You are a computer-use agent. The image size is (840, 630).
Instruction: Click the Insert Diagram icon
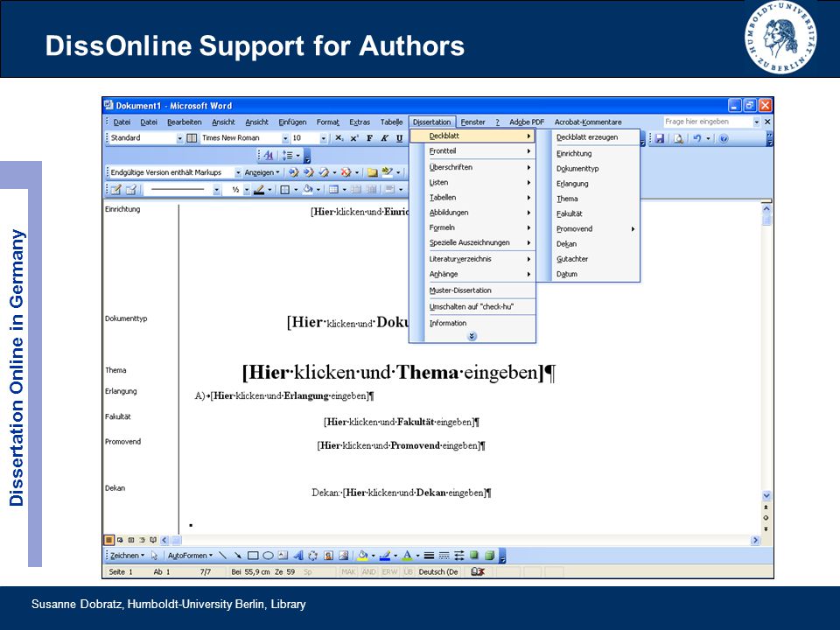[x=313, y=556]
